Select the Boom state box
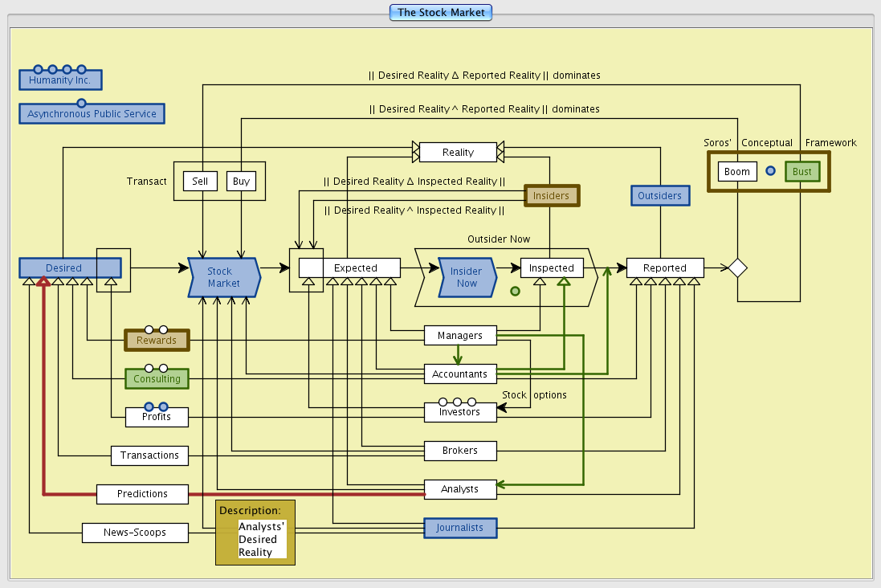This screenshot has height=588, width=881. point(736,171)
